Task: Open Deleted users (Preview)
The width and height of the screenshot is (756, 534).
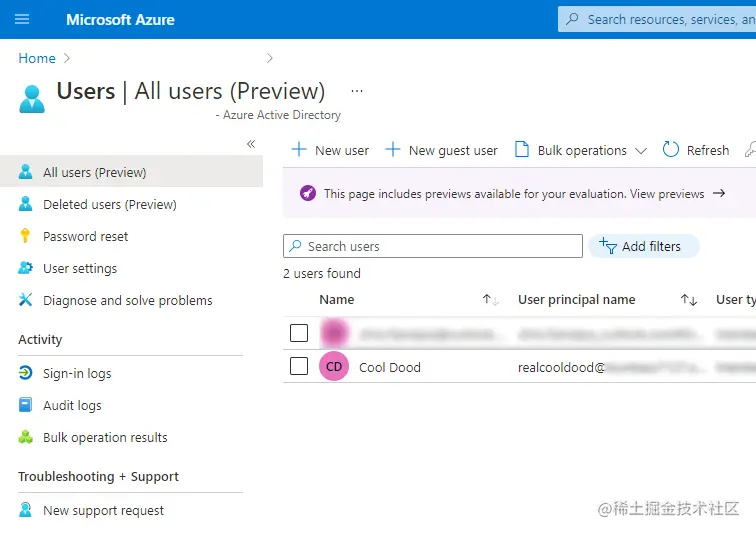Action: coord(109,204)
